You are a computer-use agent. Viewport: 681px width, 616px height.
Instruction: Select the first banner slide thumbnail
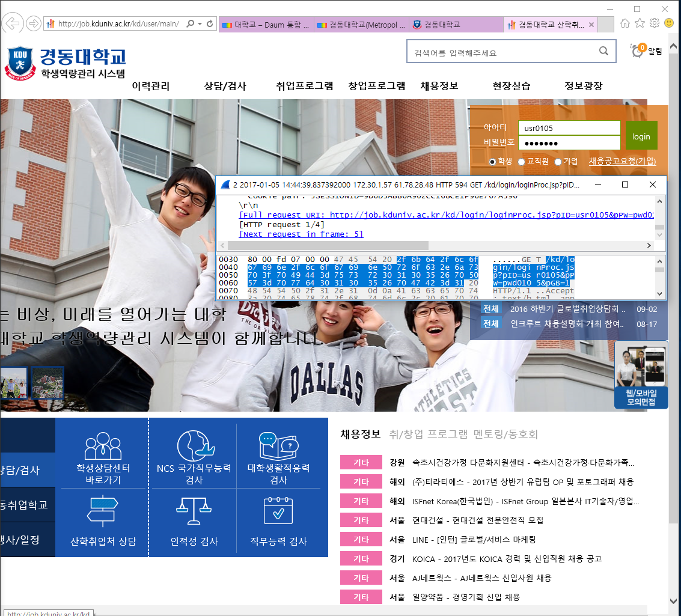[x=13, y=382]
